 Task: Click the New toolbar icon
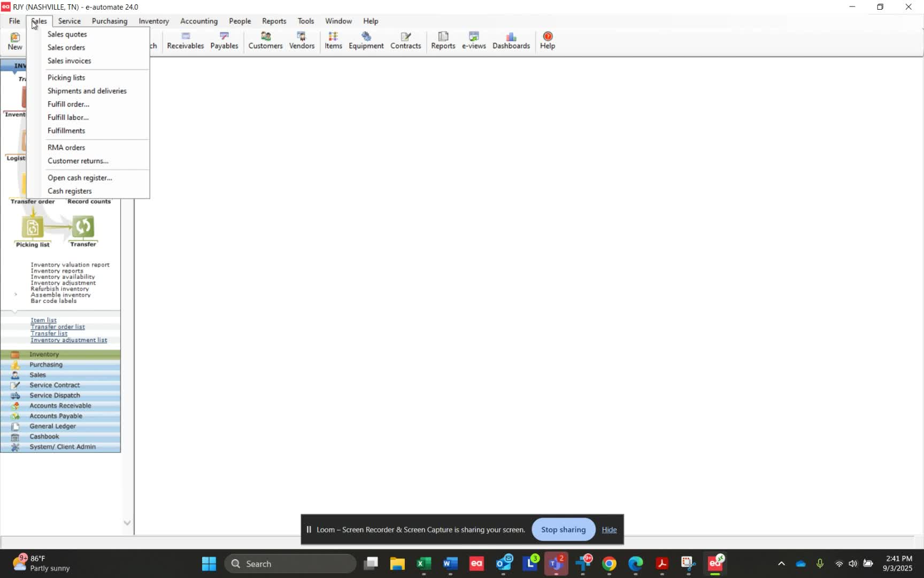tap(15, 41)
